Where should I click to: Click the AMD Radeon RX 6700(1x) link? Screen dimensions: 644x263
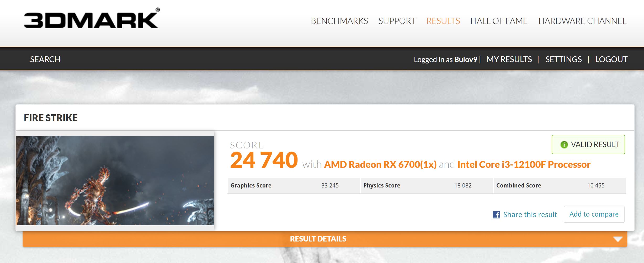pyautogui.click(x=380, y=165)
